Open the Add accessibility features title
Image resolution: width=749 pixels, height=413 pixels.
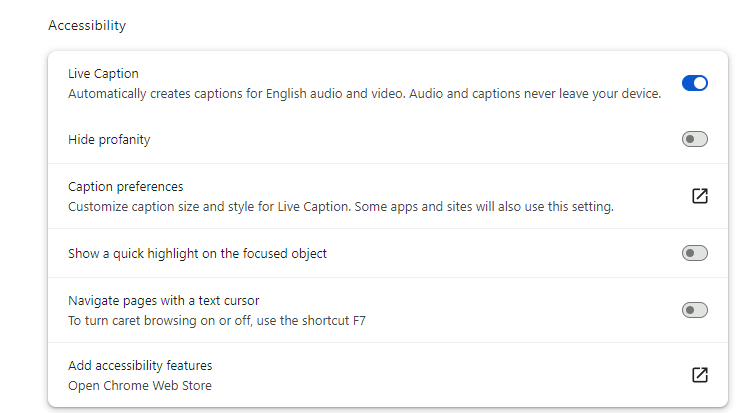pyautogui.click(x=140, y=365)
